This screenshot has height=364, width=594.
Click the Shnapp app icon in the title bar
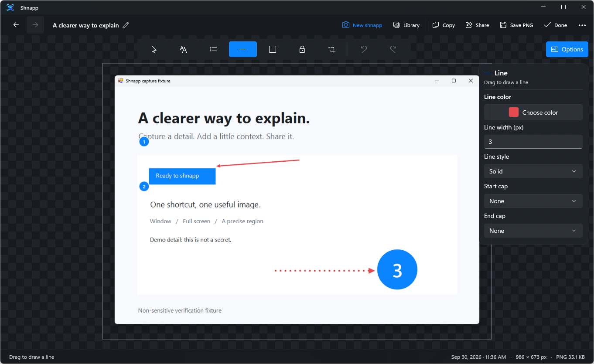[x=10, y=7]
